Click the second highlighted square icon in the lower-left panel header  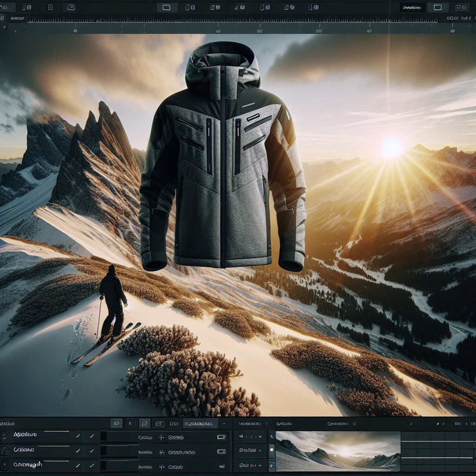pos(145,423)
